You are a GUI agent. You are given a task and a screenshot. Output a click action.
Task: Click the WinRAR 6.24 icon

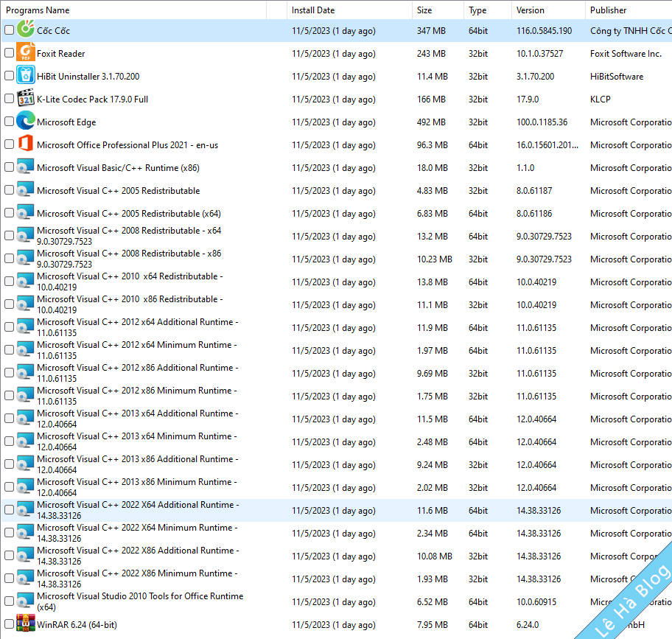pyautogui.click(x=26, y=624)
